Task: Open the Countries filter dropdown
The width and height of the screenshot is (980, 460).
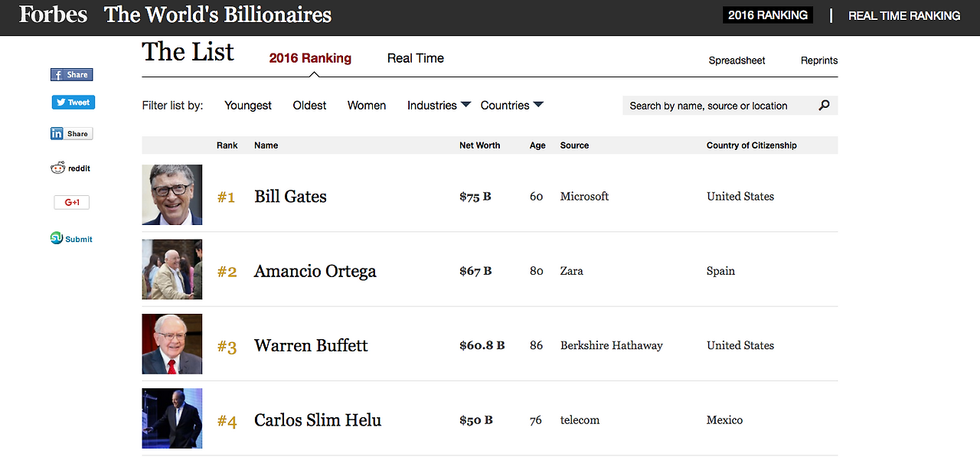Action: pos(511,106)
